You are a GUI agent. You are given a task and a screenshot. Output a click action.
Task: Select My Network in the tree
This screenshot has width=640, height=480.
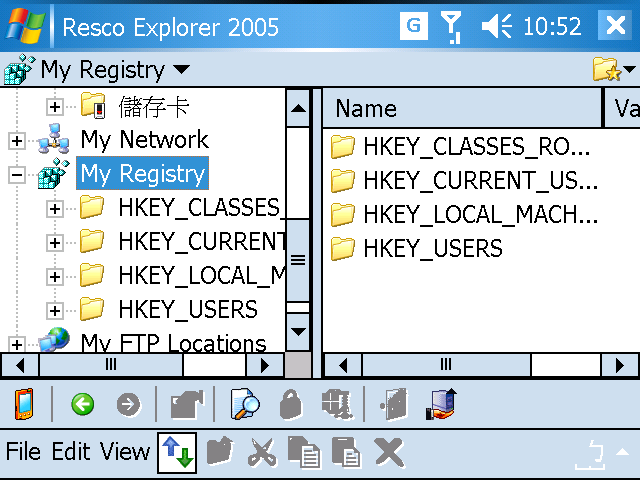(144, 140)
